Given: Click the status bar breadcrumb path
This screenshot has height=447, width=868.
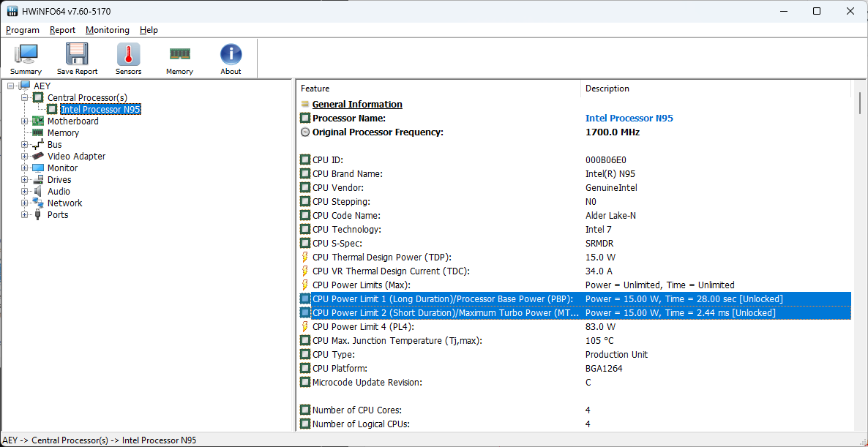Looking at the screenshot, I should pos(100,440).
